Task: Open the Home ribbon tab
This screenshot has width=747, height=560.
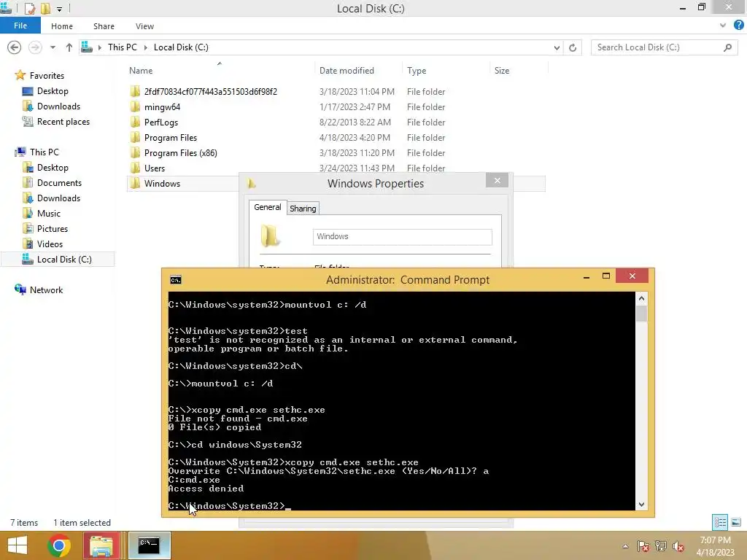Action: (62, 26)
